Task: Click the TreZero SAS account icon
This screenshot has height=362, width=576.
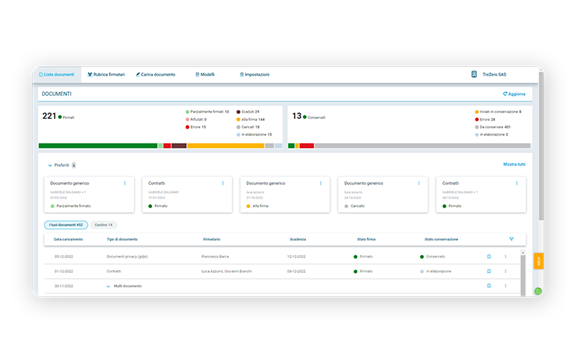Action: pyautogui.click(x=474, y=74)
